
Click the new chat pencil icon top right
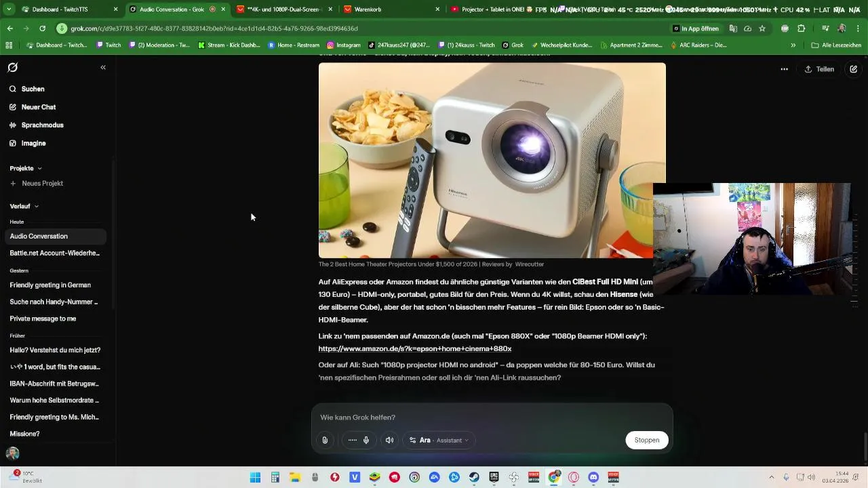pyautogui.click(x=854, y=69)
